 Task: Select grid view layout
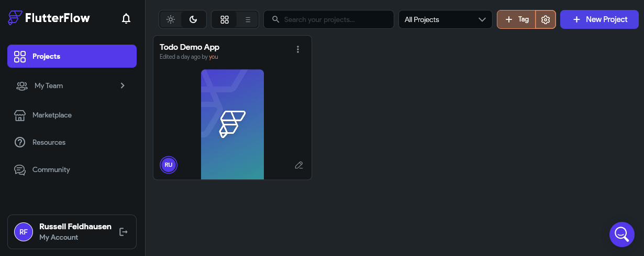coord(225,19)
